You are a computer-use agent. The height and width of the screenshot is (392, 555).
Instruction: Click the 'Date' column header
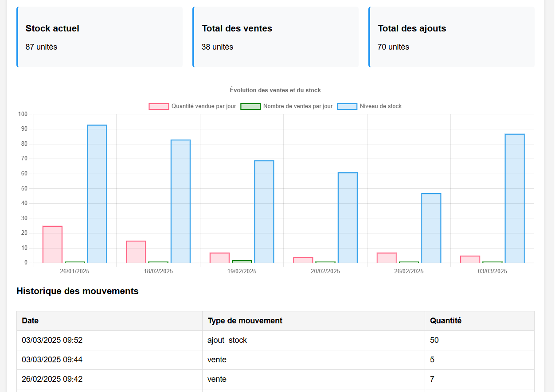click(x=30, y=321)
